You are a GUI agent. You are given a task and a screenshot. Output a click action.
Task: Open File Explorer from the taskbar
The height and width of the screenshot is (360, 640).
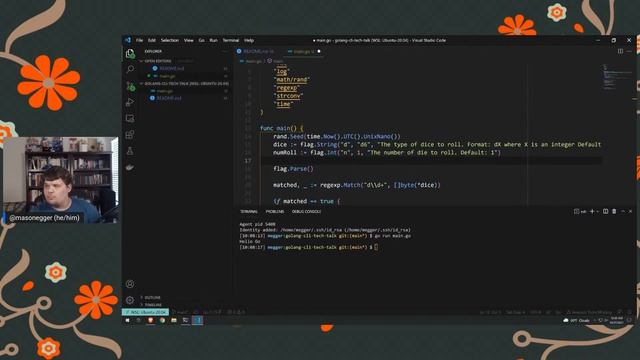click(x=174, y=320)
